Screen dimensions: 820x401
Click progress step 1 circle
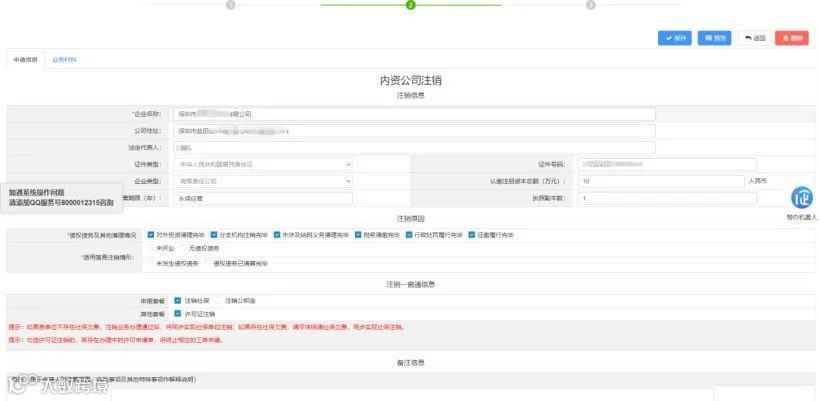230,5
